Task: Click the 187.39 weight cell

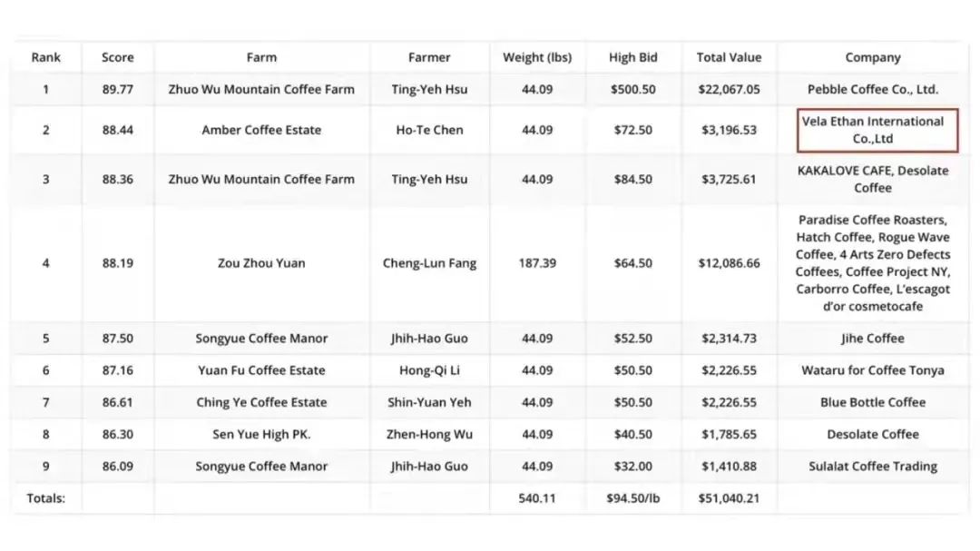Action: point(537,263)
